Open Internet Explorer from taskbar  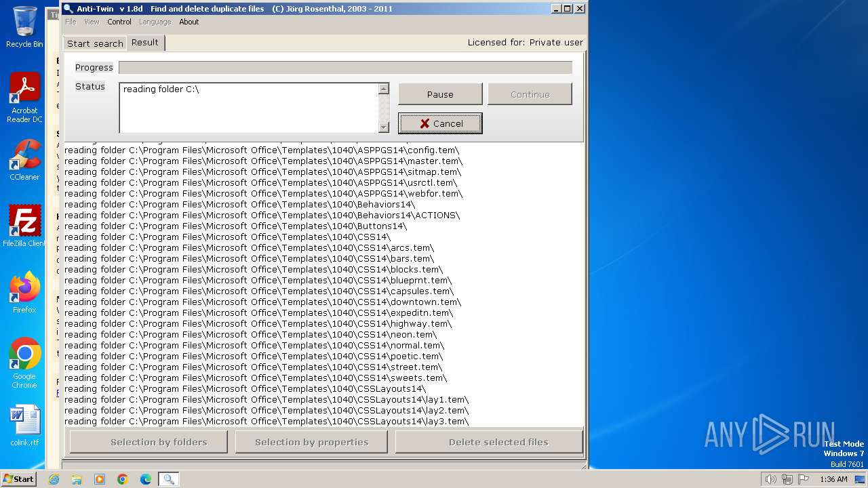coord(54,479)
